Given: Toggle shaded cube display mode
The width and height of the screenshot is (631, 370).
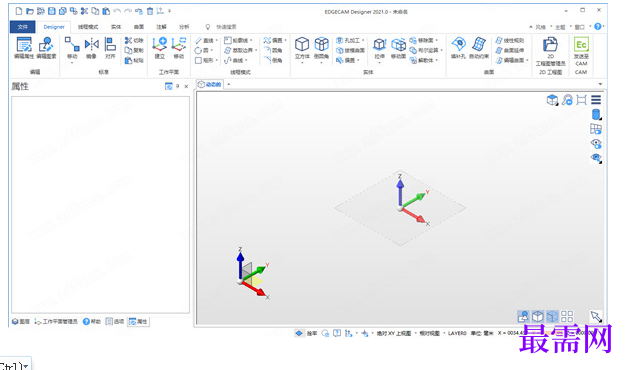Looking at the screenshot, I should click(x=552, y=316).
